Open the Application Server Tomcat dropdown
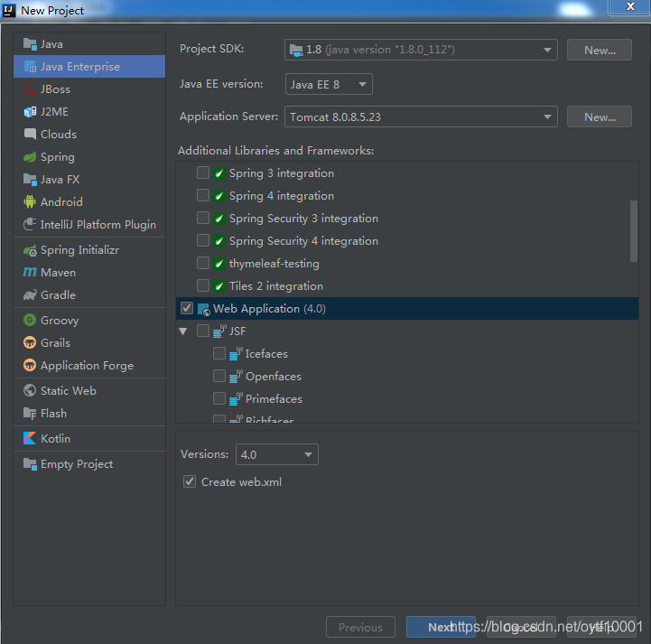 (x=421, y=117)
